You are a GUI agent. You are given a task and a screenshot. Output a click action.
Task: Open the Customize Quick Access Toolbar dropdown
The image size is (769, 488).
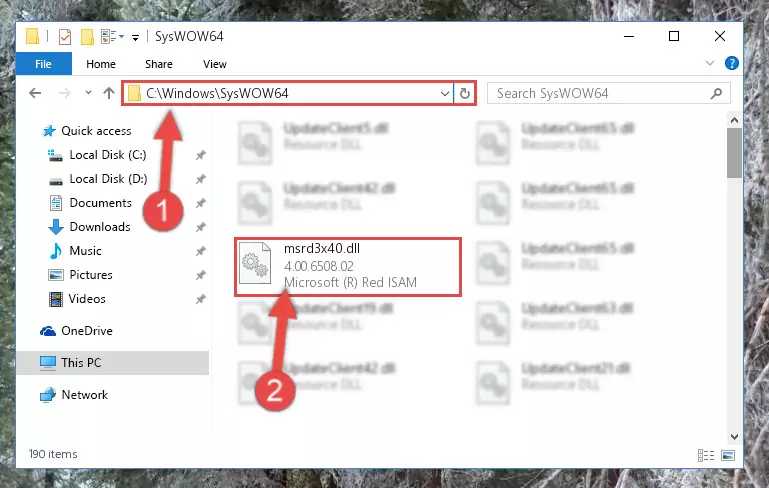pyautogui.click(x=135, y=37)
